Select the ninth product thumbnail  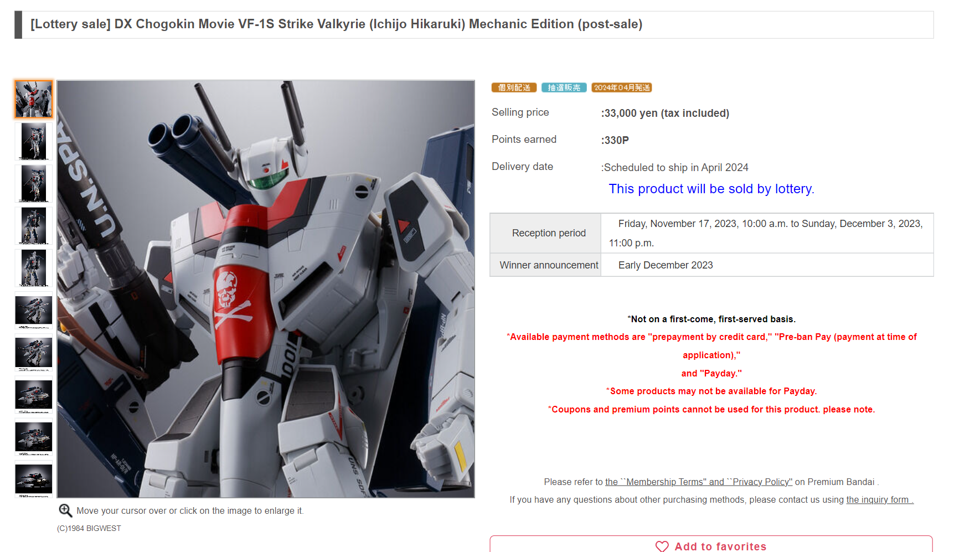click(x=34, y=437)
